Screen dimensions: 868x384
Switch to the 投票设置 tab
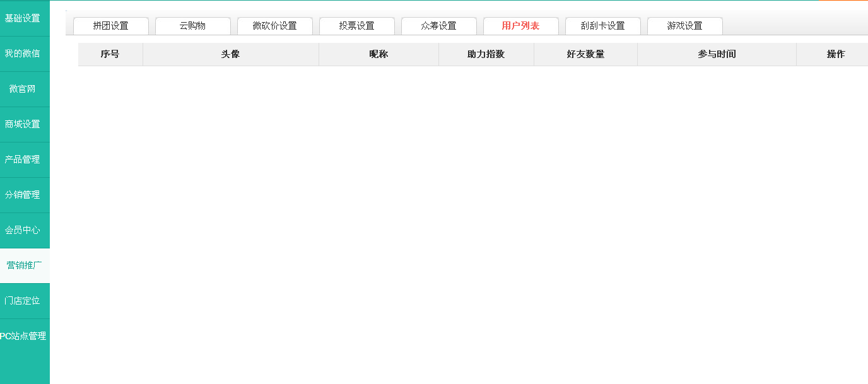tap(356, 26)
